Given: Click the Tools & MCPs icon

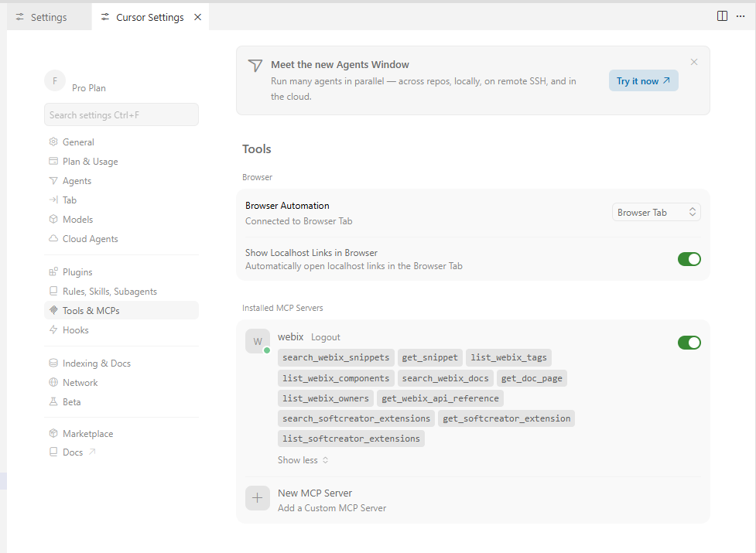Looking at the screenshot, I should click(x=53, y=310).
